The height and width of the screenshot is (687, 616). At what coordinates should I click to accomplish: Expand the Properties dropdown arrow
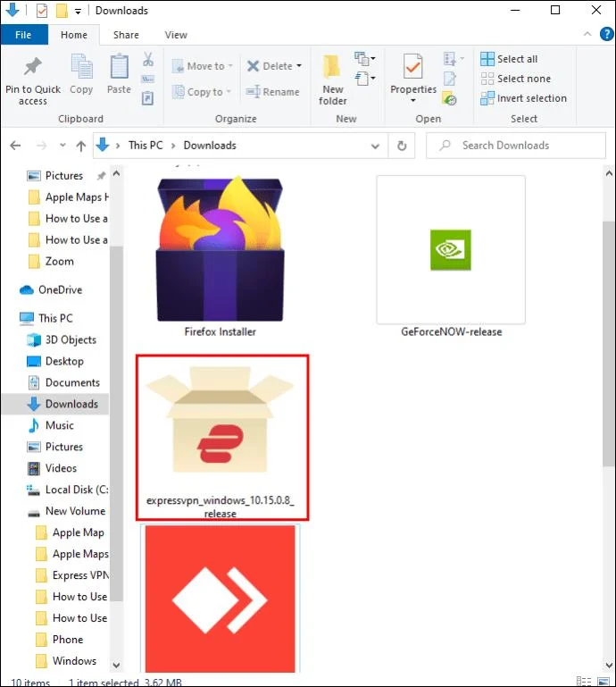click(412, 100)
